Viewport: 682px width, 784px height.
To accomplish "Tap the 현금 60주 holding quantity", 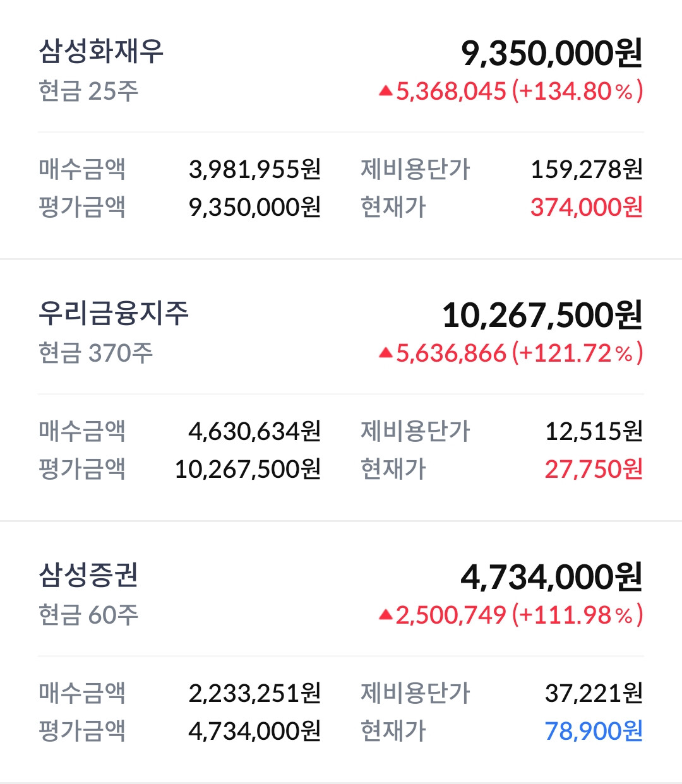I will [x=88, y=615].
